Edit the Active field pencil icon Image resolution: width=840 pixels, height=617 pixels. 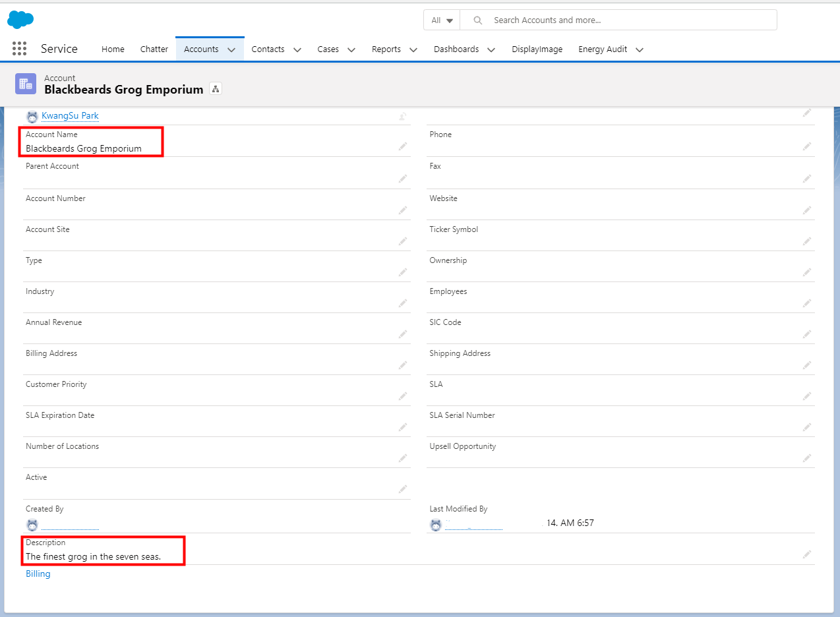pos(402,489)
